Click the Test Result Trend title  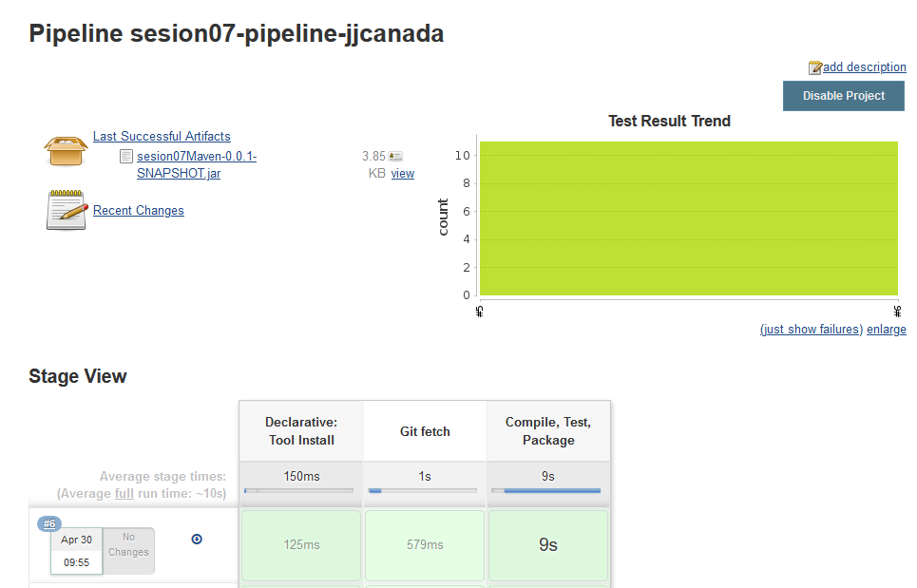[669, 121]
